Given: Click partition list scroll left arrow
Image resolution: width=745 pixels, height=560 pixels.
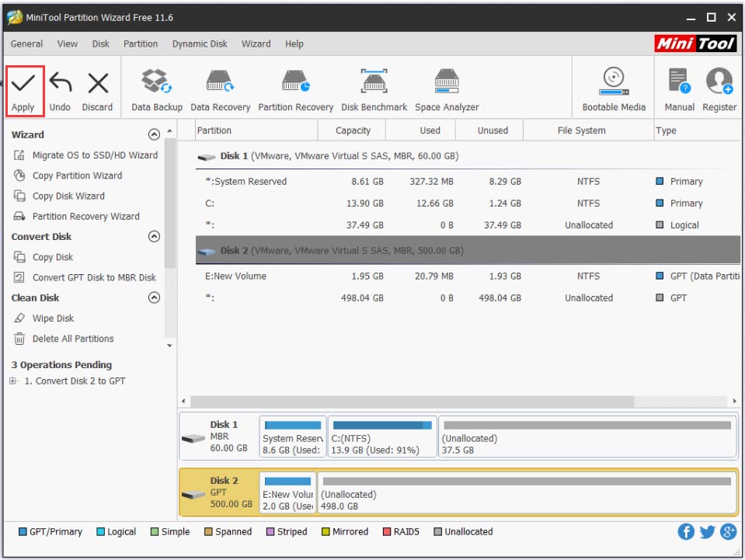Looking at the screenshot, I should point(183,402).
